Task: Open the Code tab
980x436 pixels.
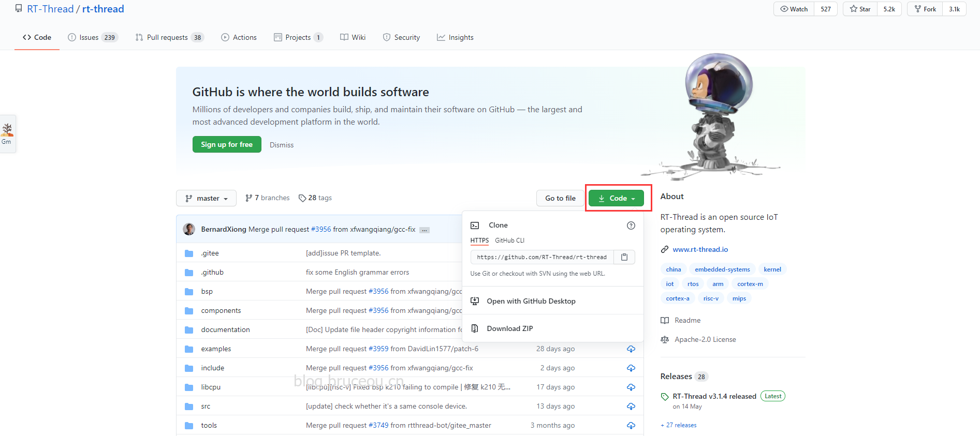Action: tap(37, 37)
